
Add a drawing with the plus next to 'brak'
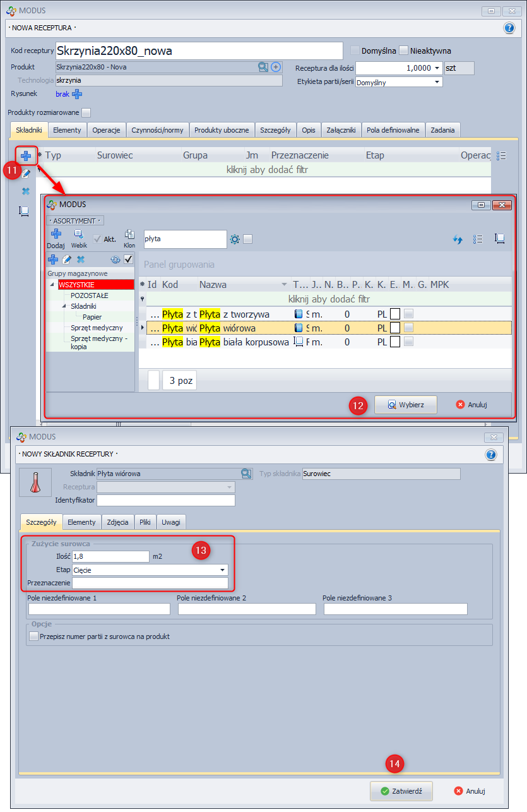click(77, 94)
